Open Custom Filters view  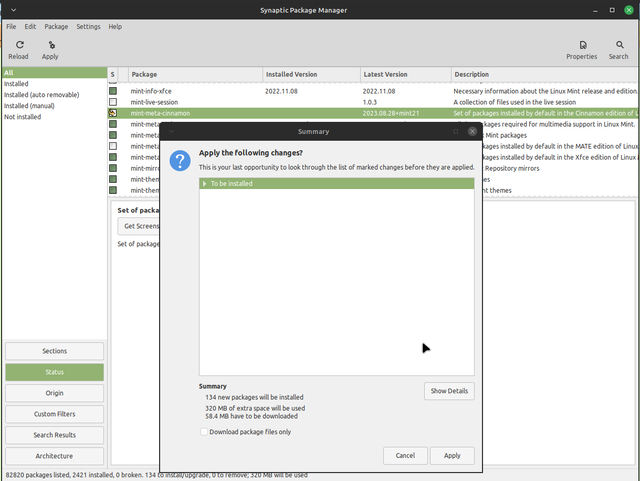(54, 414)
